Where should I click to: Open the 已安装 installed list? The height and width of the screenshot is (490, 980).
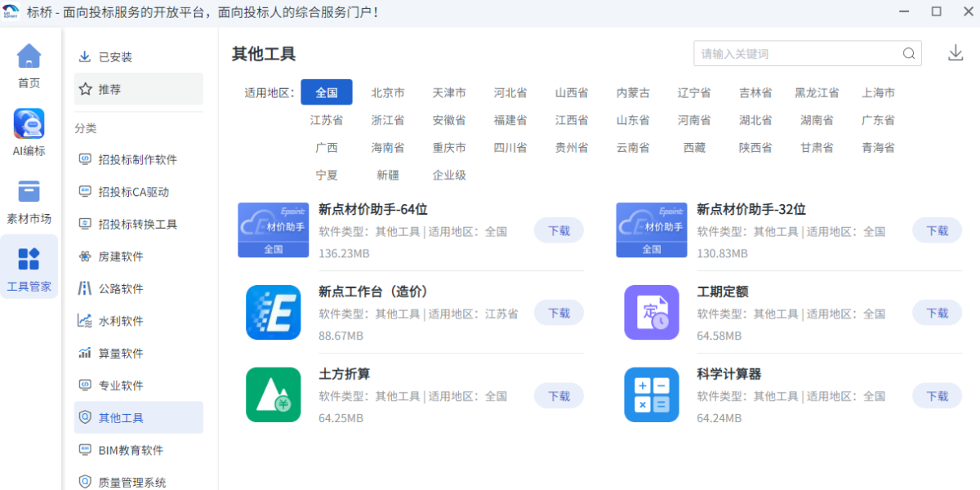115,57
